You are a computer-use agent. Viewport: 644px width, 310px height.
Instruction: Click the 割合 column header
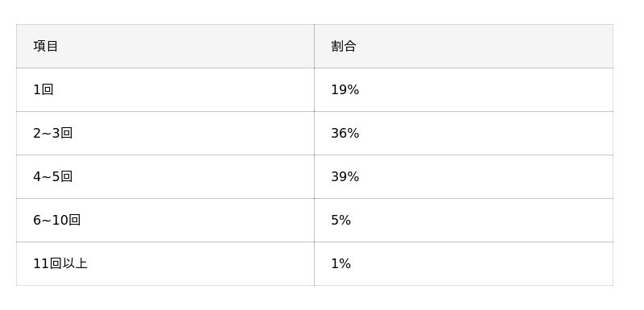[464, 46]
